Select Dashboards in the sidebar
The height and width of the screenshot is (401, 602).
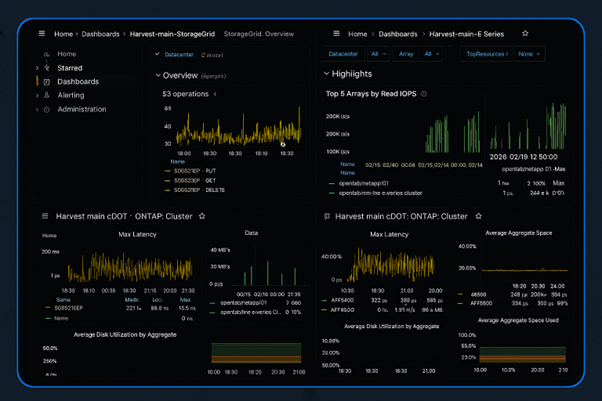point(78,81)
